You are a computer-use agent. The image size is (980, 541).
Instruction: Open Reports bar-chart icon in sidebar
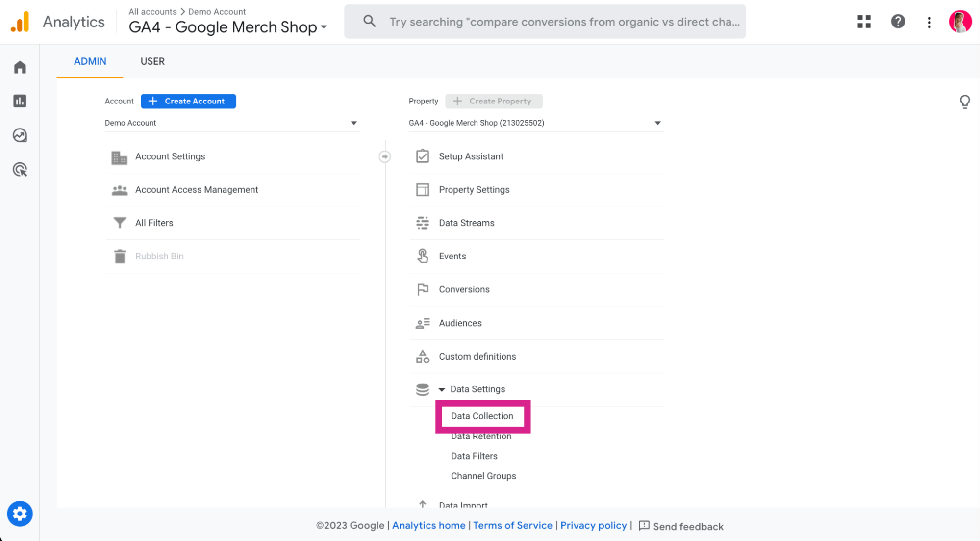coord(20,101)
